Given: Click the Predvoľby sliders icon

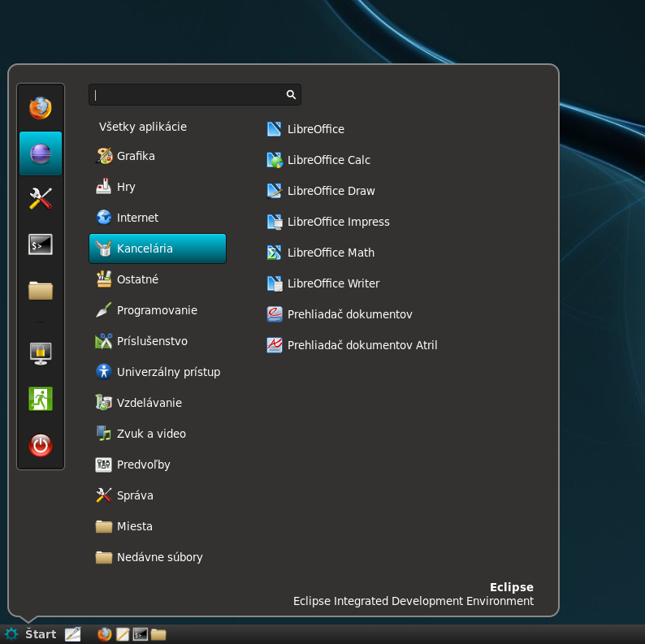Looking at the screenshot, I should pyautogui.click(x=104, y=465).
